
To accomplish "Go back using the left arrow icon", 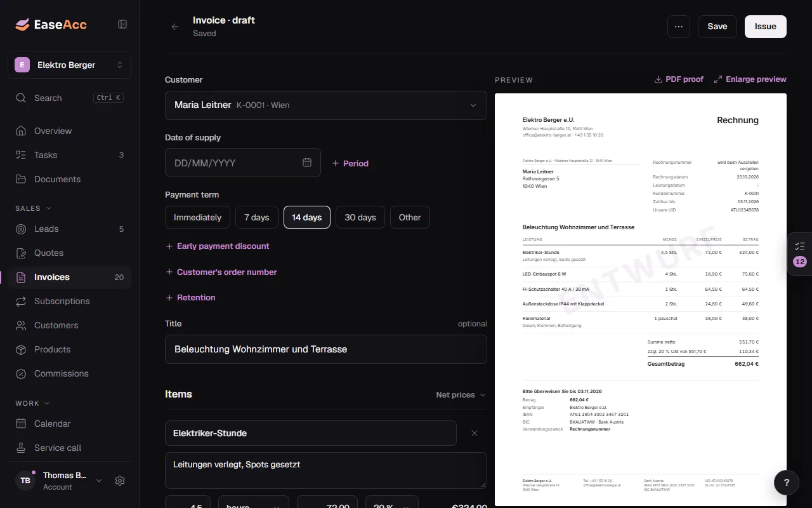I will click(x=175, y=27).
